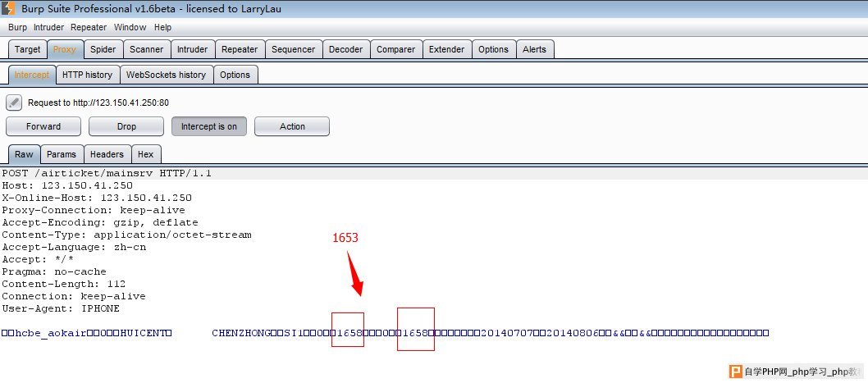868x383 pixels.
Task: Click hcbe_aokair in the request body
Action: pos(51,333)
